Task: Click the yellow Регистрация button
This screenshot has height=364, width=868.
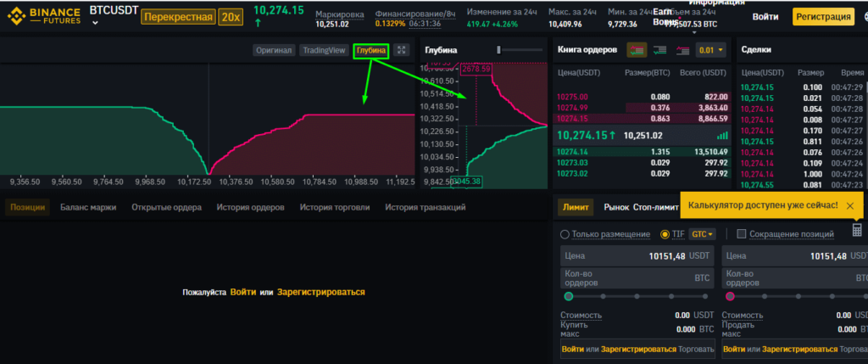Action: point(823,17)
